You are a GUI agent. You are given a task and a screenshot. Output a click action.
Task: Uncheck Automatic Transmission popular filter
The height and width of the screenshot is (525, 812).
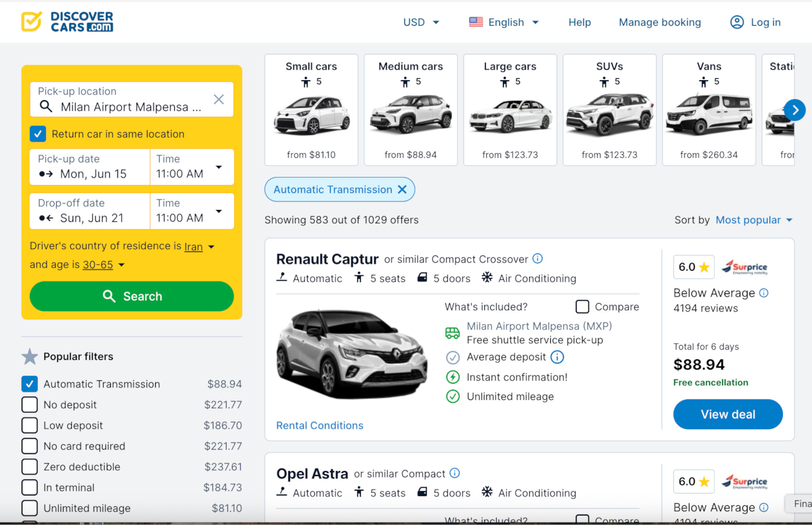(x=30, y=384)
